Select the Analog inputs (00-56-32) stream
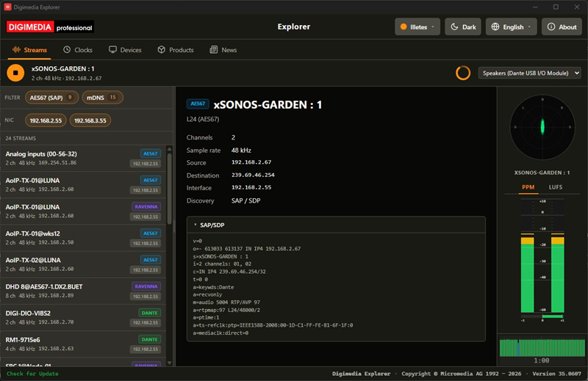588x381 pixels. pos(83,159)
